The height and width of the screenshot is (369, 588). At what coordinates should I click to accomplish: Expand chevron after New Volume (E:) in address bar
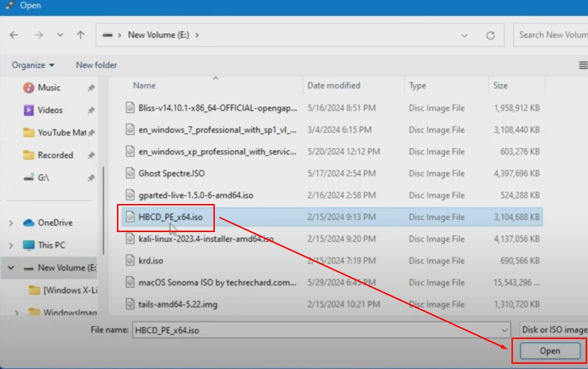point(197,35)
